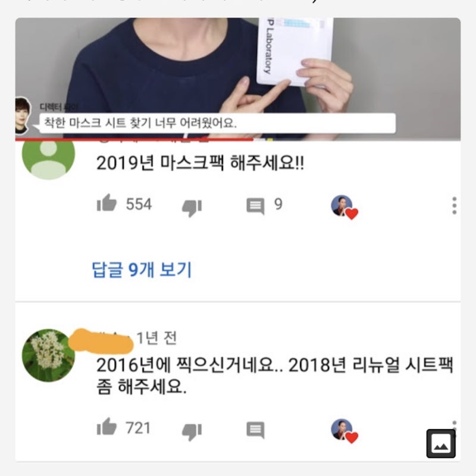Click the 721 like count
The image size is (476, 476).
(x=138, y=428)
